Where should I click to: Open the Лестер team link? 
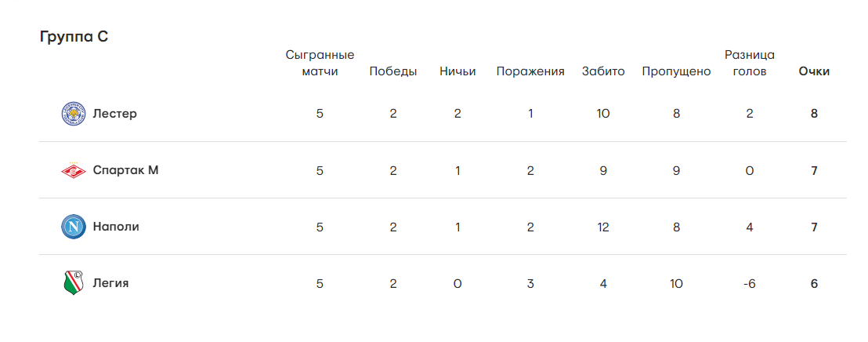click(x=114, y=114)
